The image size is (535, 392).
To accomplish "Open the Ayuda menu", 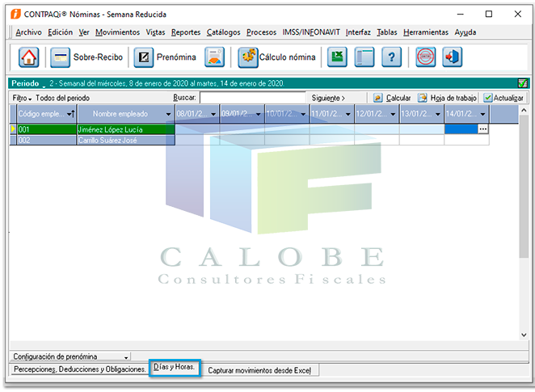I will tap(465, 32).
